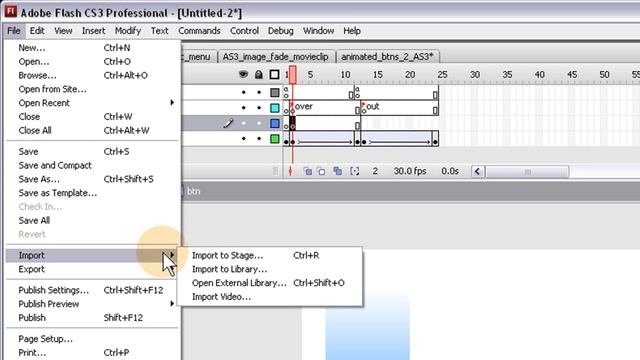Screen dimensions: 640x360
Task: Expand the Open Recent submenu arrow
Action: [172, 102]
